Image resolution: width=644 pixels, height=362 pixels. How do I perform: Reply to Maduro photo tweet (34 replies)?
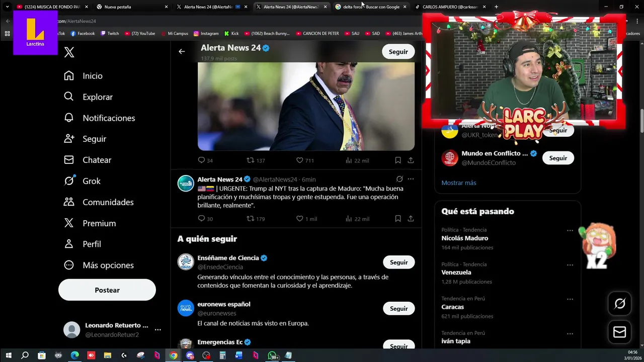click(205, 160)
